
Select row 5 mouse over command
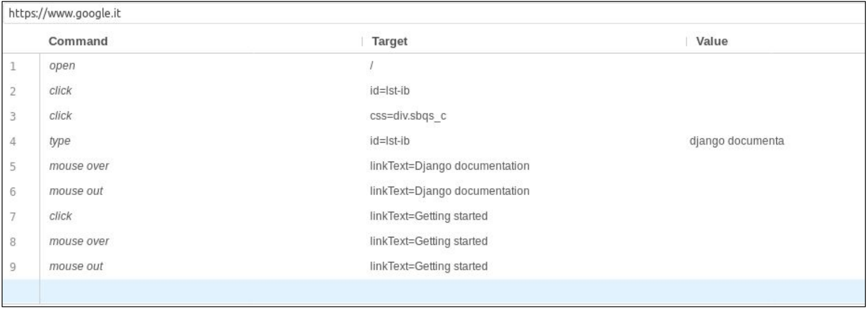pos(79,166)
